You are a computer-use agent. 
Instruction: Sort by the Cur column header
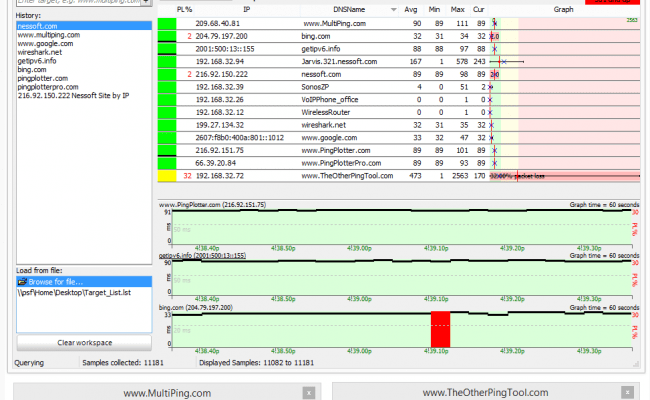tap(479, 10)
